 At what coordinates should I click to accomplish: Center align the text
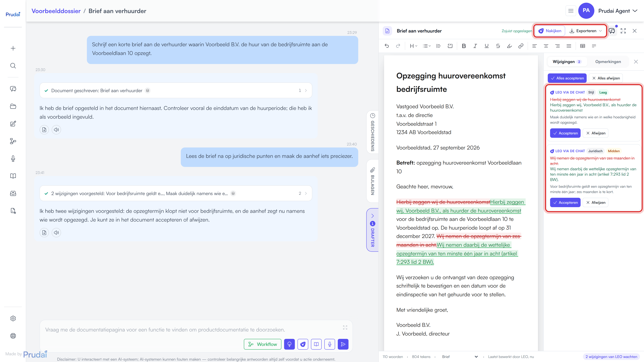(x=546, y=46)
